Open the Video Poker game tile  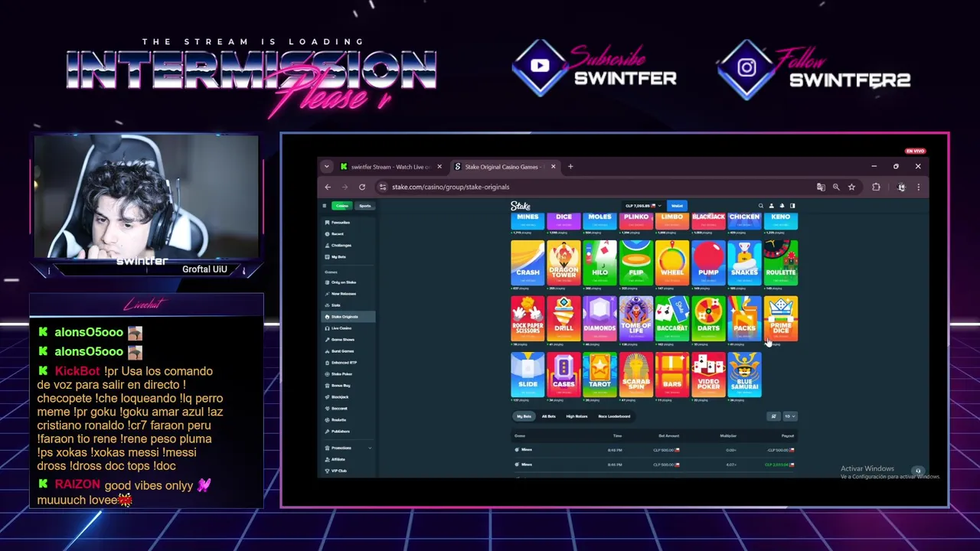[708, 374]
